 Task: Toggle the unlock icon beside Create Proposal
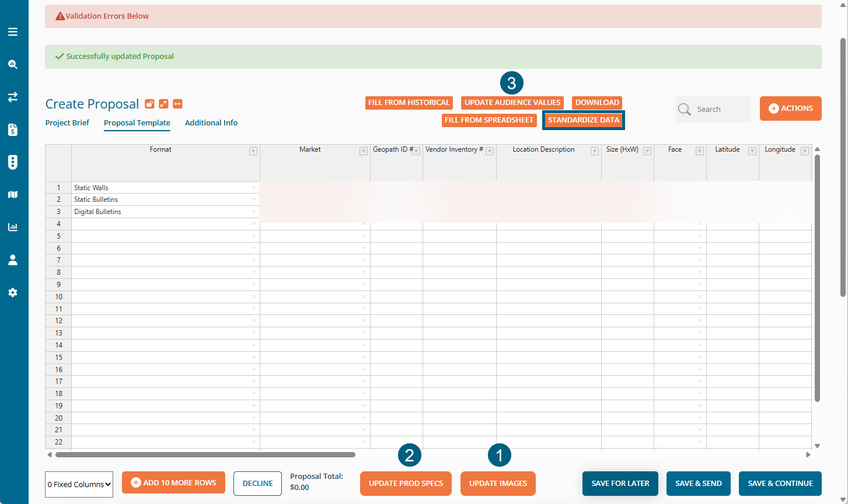point(149,104)
